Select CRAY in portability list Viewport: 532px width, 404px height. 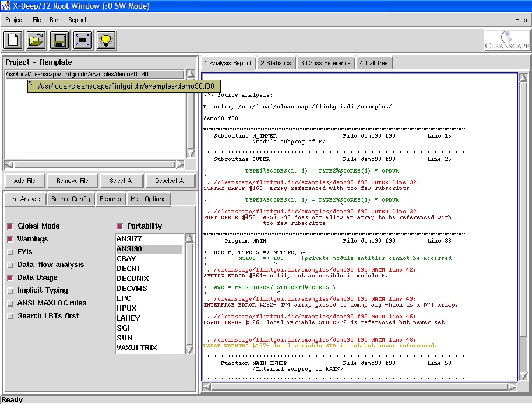[x=149, y=259]
